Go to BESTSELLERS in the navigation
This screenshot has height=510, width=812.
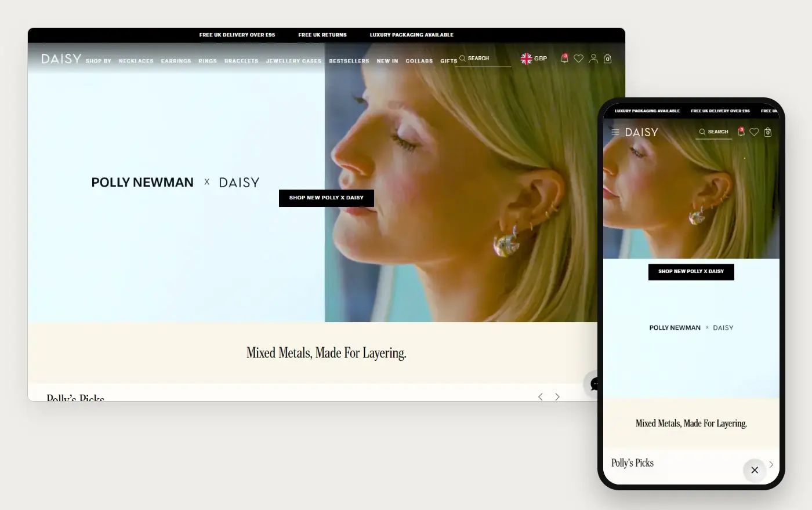tap(349, 61)
